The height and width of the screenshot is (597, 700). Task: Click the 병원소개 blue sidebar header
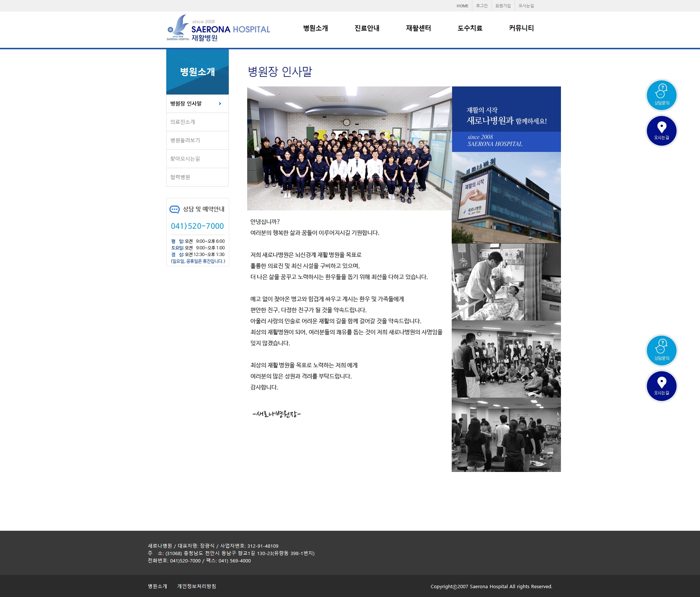point(198,72)
